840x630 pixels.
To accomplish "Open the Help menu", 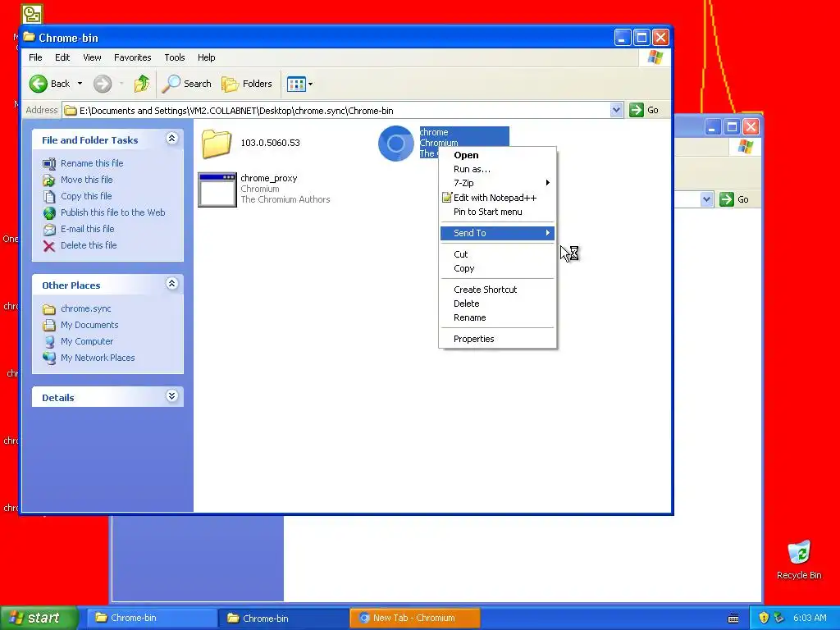I will (x=206, y=57).
